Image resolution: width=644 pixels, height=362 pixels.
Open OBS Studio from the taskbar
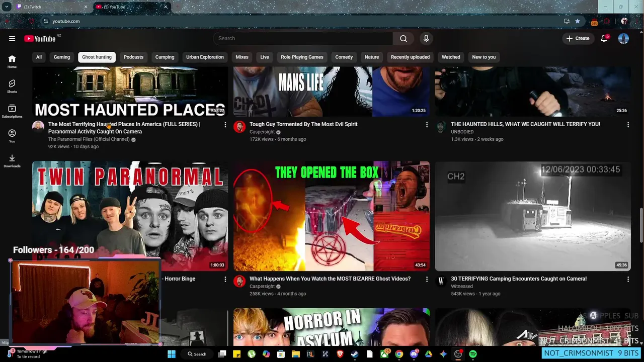458,354
